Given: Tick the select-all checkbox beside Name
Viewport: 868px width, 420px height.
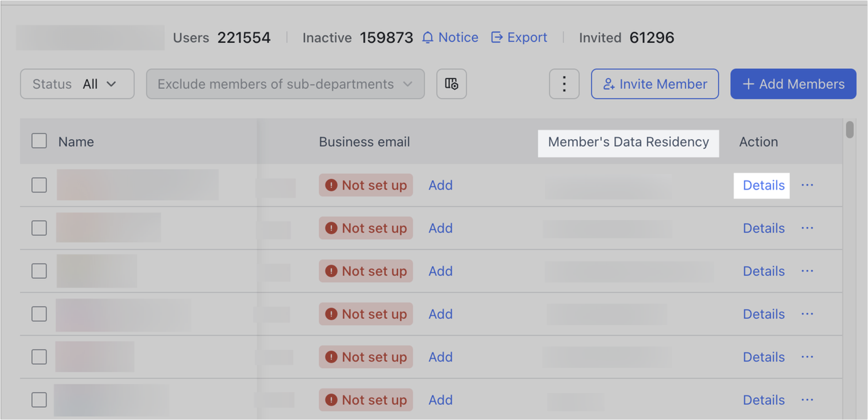Looking at the screenshot, I should (39, 141).
